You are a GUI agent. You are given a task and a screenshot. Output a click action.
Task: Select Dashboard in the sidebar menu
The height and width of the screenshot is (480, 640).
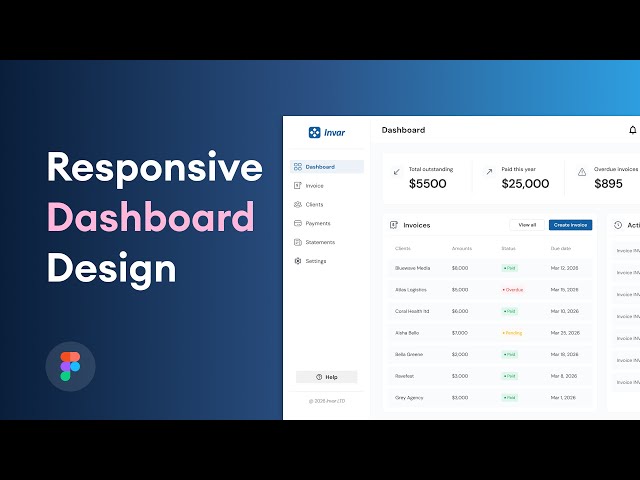pos(327,167)
